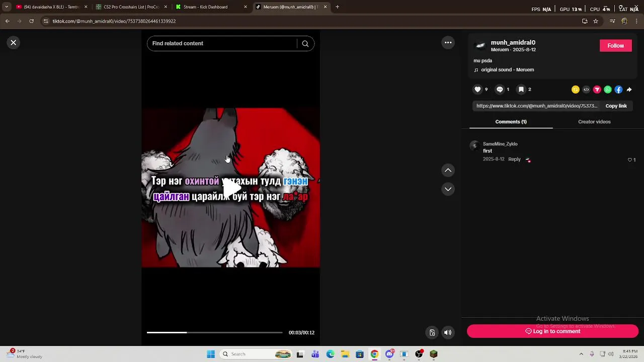The width and height of the screenshot is (644, 362).
Task: Open Minecraft from taskbar
Action: tap(434, 354)
